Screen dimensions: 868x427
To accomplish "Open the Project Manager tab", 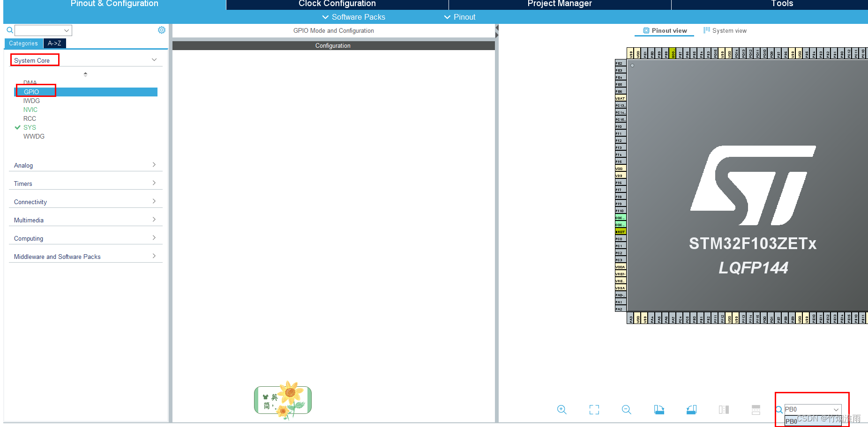I will [x=560, y=4].
